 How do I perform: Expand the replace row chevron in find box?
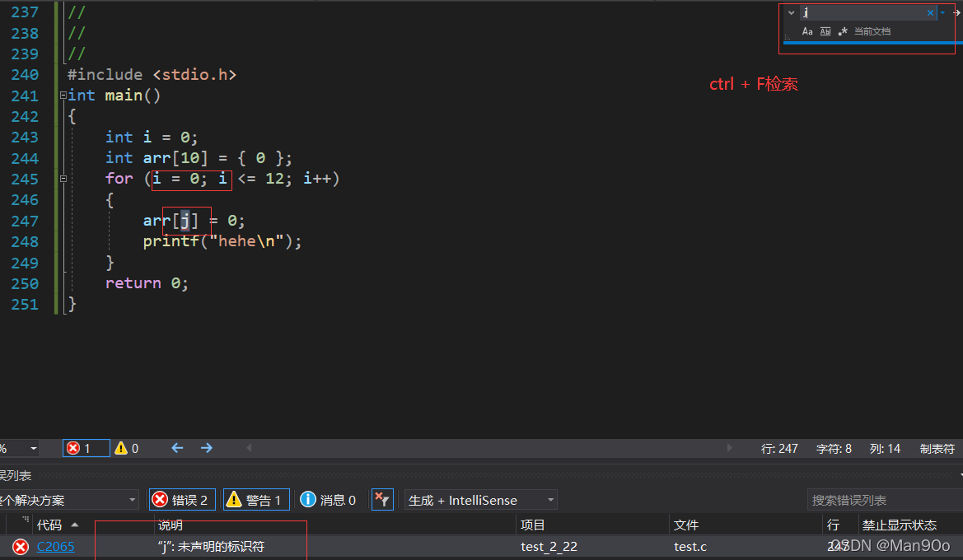[791, 12]
